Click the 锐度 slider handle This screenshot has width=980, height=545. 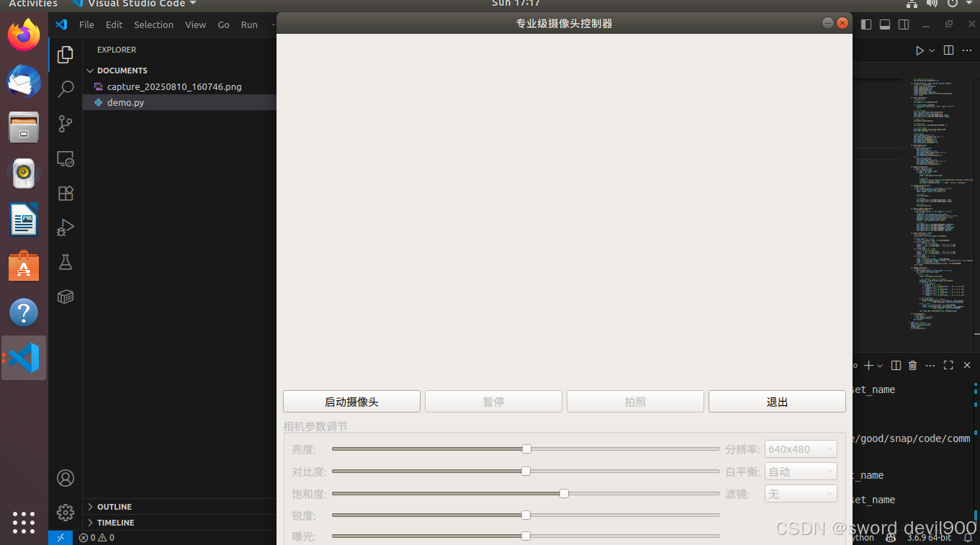(526, 515)
